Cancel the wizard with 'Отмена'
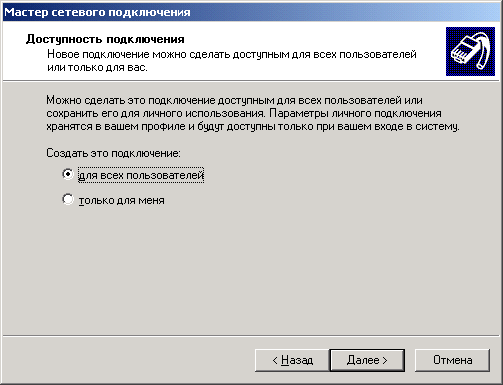 452,360
